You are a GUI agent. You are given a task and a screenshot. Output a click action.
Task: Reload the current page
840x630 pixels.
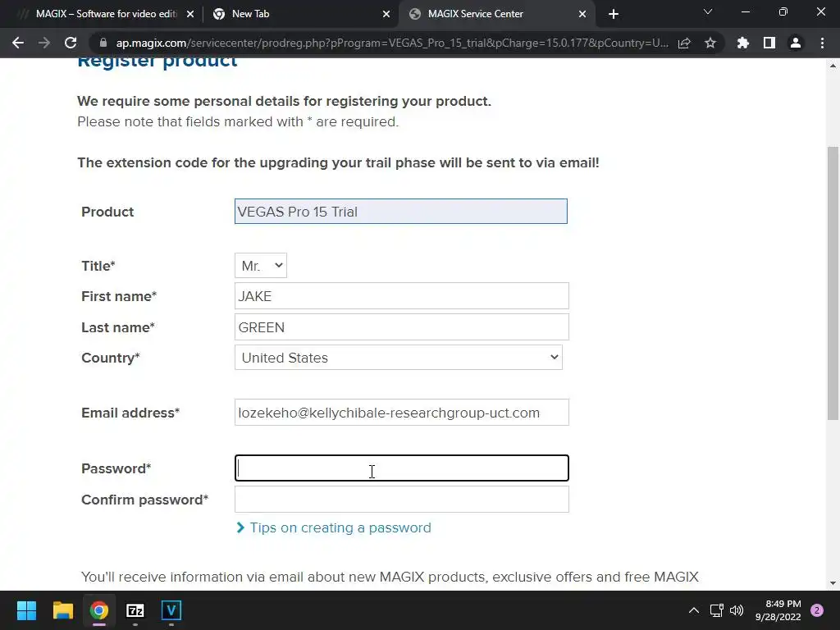pos(71,43)
